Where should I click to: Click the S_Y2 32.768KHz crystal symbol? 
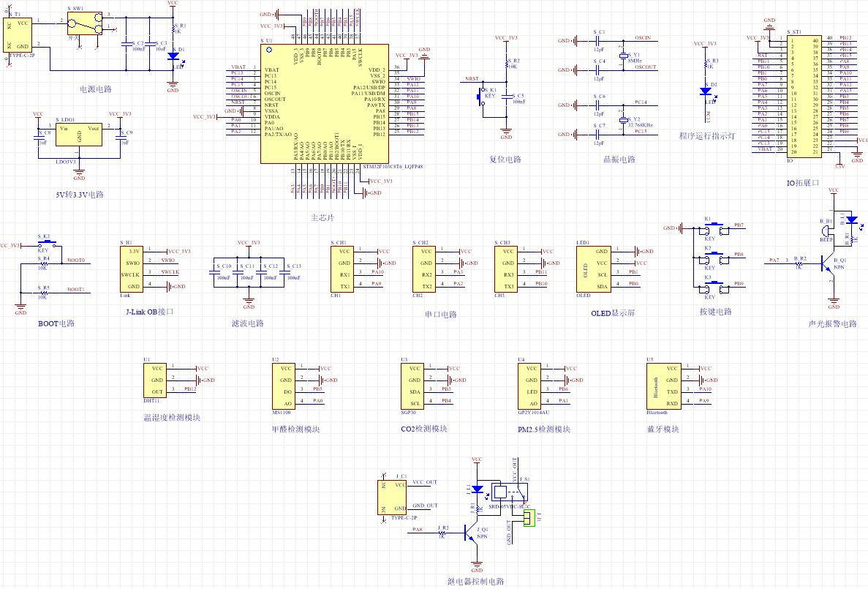tap(624, 120)
